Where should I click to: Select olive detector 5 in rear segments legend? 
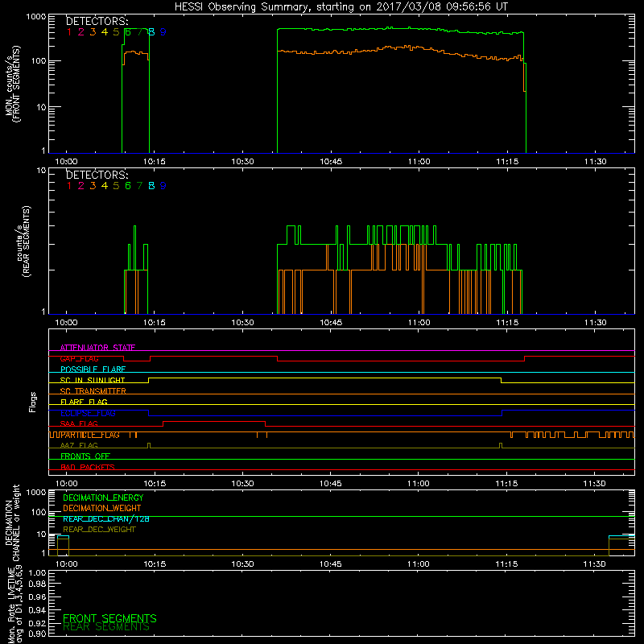point(116,186)
